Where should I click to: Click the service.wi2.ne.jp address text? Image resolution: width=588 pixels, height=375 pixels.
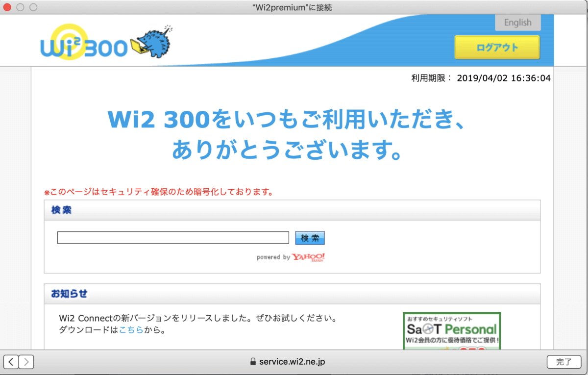click(x=292, y=362)
